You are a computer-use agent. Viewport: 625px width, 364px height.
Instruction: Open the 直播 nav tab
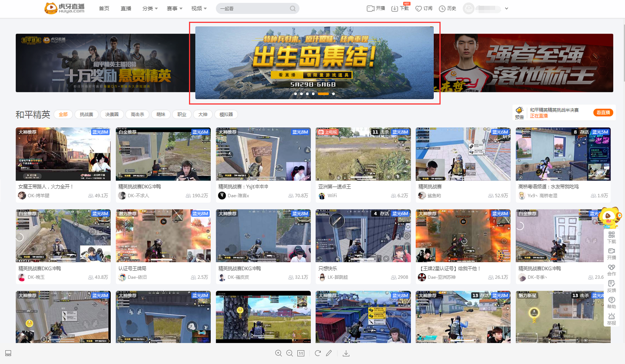point(126,8)
